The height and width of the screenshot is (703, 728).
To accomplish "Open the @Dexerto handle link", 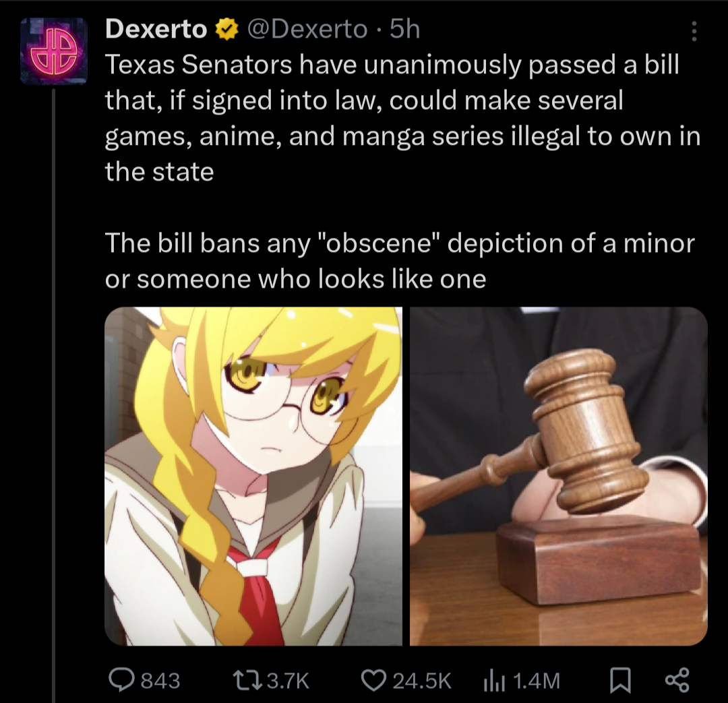I will tap(307, 29).
